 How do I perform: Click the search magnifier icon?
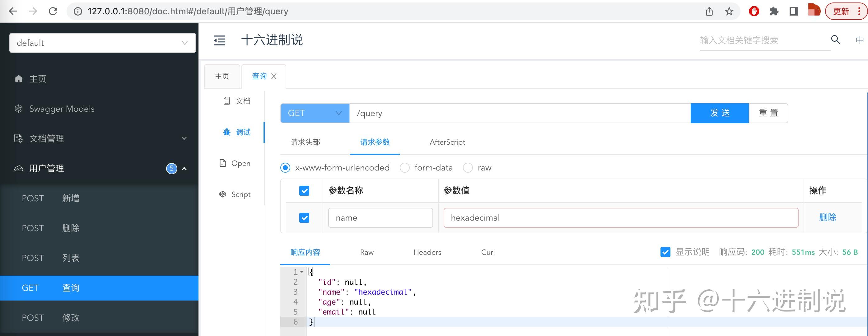835,40
